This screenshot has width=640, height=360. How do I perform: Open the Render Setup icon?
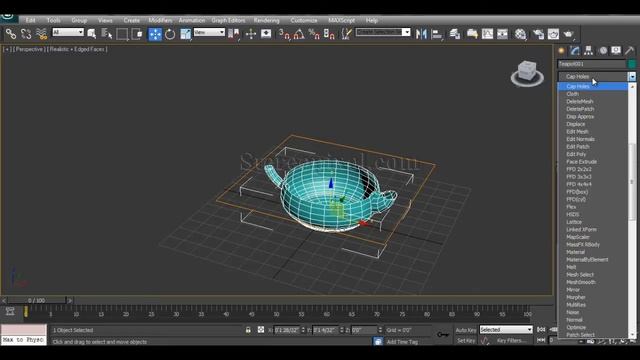(538, 34)
